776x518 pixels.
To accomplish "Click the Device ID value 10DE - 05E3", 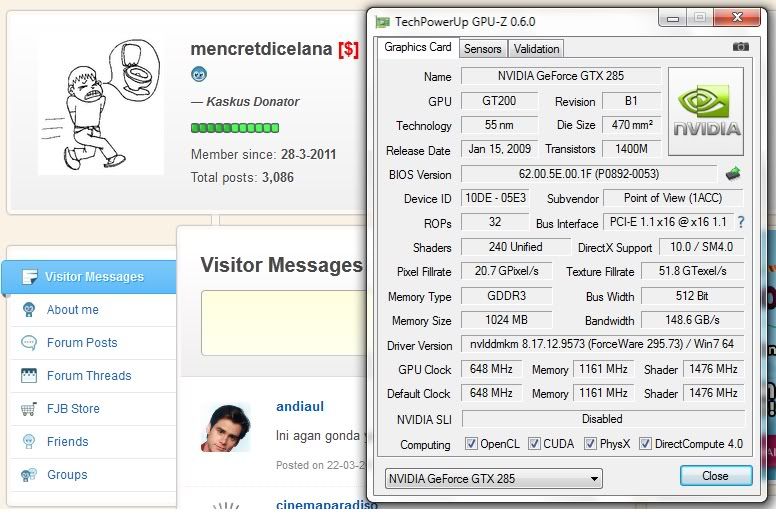I will (x=495, y=198).
